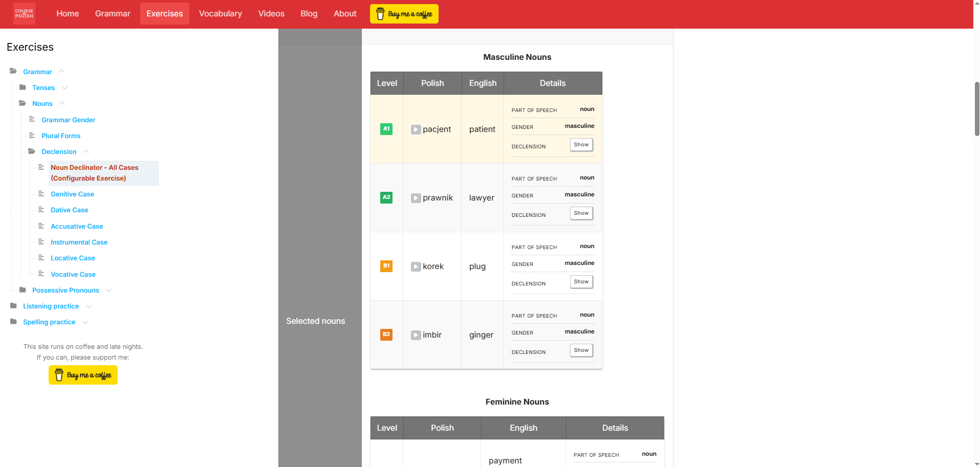Expand the Possessive Pronouns chevron

click(108, 291)
